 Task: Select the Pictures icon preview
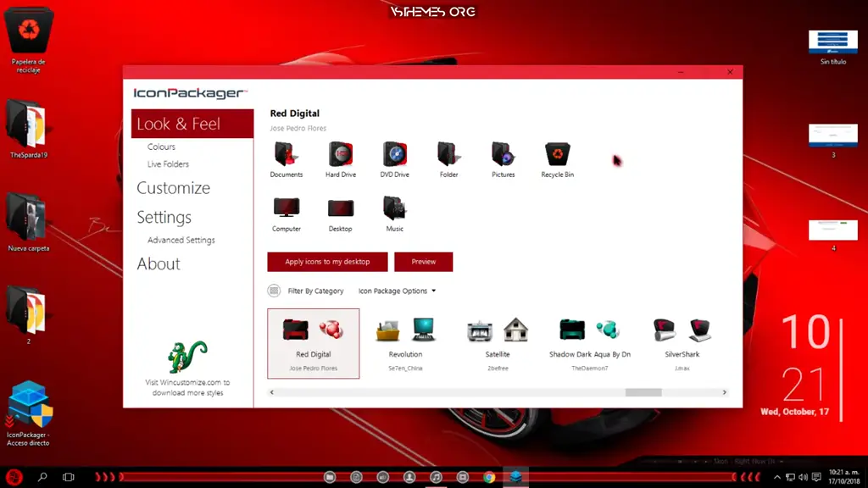(503, 154)
